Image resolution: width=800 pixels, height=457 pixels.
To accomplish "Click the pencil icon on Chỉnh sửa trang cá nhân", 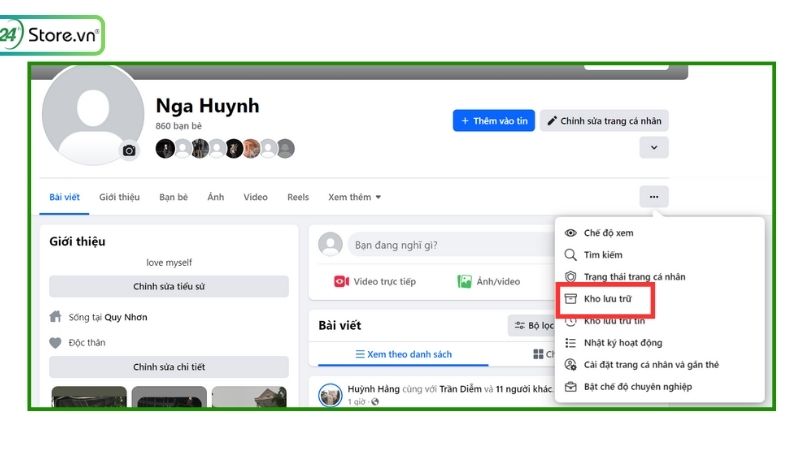I will tap(552, 121).
